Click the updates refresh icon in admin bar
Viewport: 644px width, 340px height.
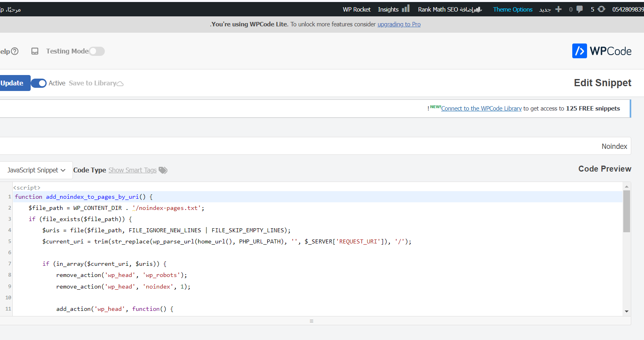pos(601,9)
